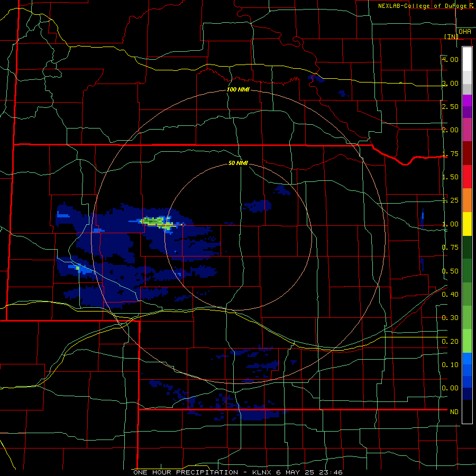The width and height of the screenshot is (476, 476).
Task: Click the "4.00" legend value
Action: click(450, 59)
